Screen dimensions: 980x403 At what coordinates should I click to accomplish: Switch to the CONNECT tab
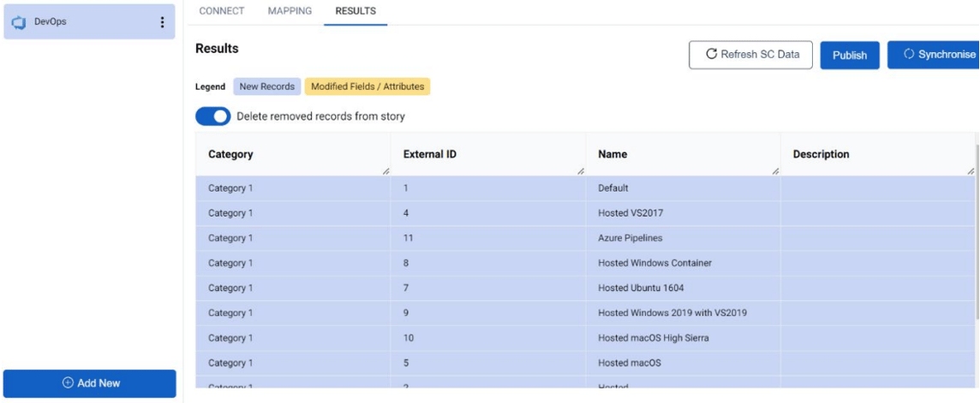pyautogui.click(x=222, y=11)
